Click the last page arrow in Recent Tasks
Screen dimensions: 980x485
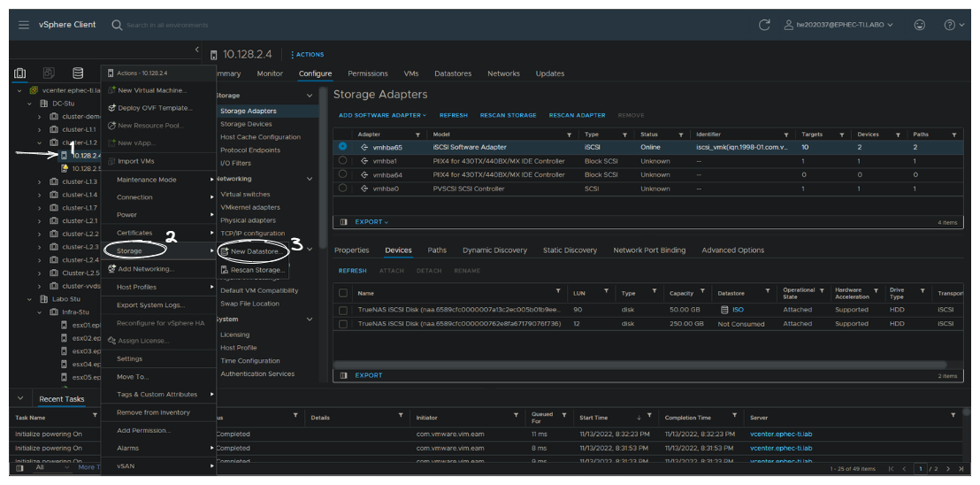[x=960, y=469]
